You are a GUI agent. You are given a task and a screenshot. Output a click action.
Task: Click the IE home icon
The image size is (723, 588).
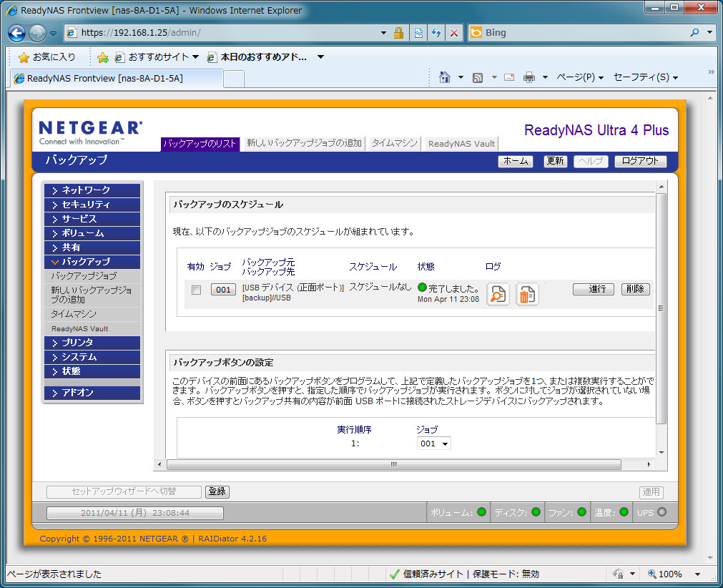[x=445, y=77]
